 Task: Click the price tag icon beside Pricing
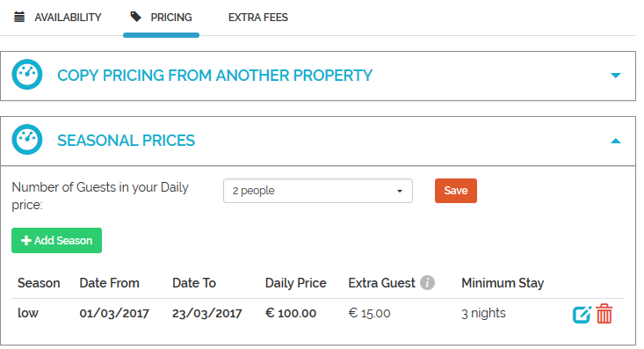(135, 17)
